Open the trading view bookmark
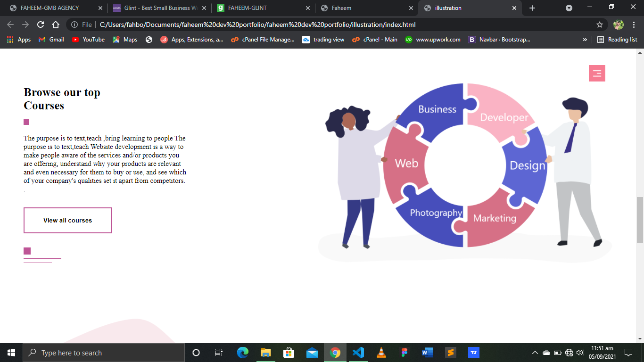The width and height of the screenshot is (644, 362). tap(323, 40)
